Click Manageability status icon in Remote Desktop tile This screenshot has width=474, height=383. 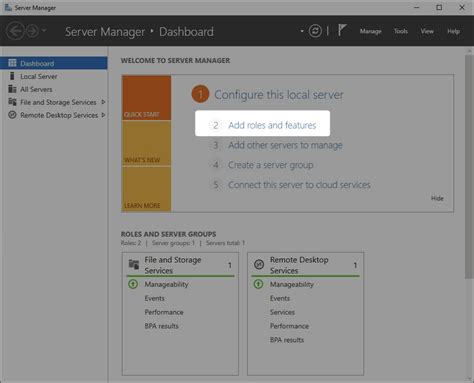258,284
